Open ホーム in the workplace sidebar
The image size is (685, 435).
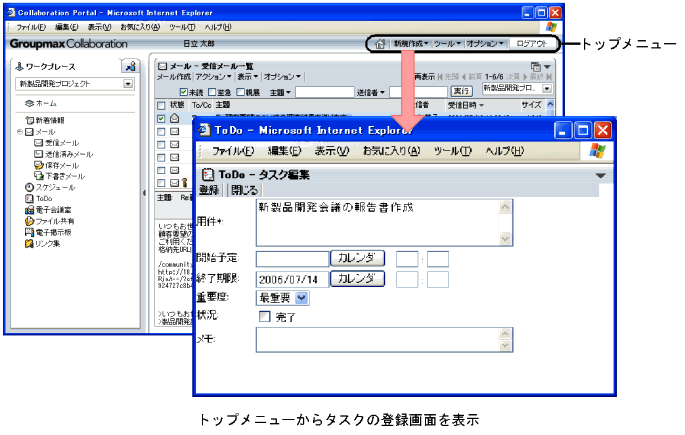click(41, 104)
